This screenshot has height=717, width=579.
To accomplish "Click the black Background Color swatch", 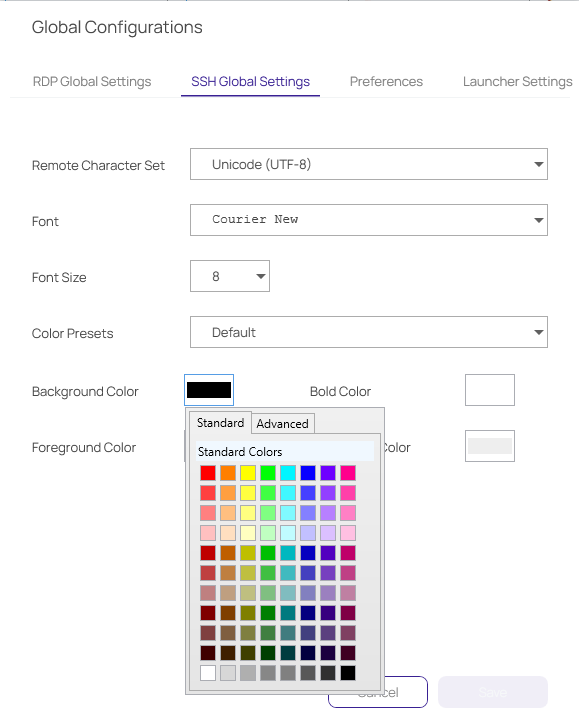I will [209, 390].
